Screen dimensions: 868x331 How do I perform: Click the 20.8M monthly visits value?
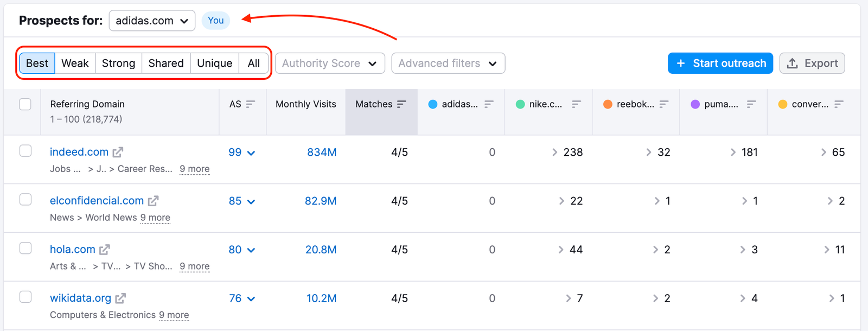point(321,250)
